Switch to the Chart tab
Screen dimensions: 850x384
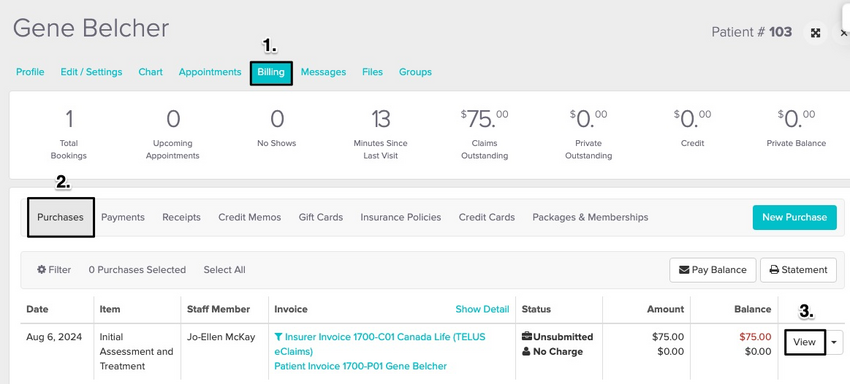150,72
